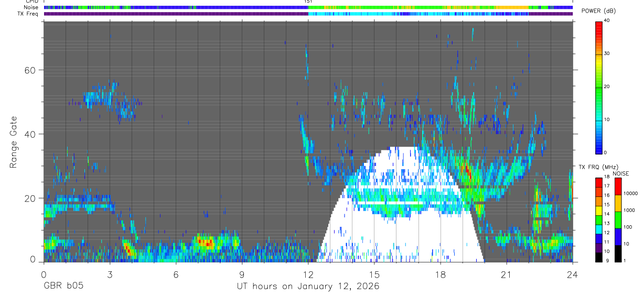Click the Range Gate axis title
This screenshot has height=297, width=644.
(x=14, y=142)
